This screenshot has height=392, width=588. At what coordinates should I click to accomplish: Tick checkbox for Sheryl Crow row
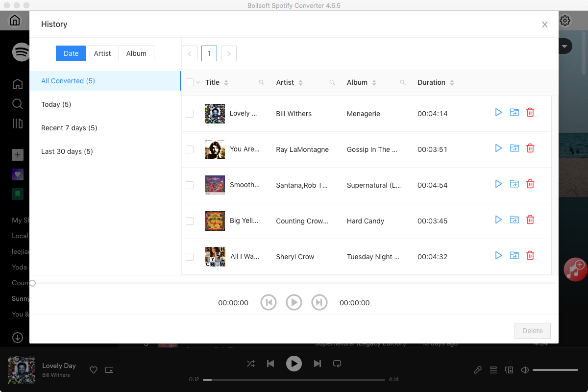point(190,257)
